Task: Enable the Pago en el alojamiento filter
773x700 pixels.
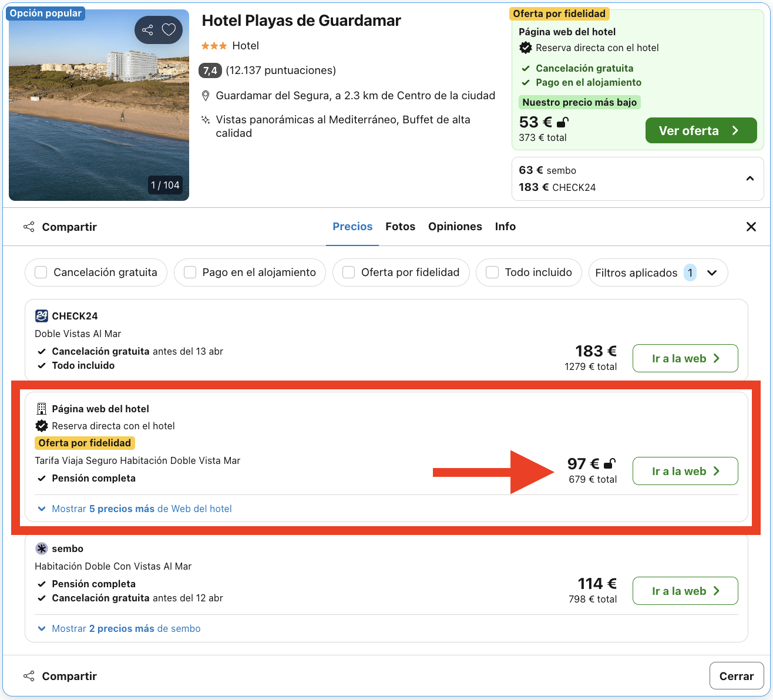Action: click(190, 272)
